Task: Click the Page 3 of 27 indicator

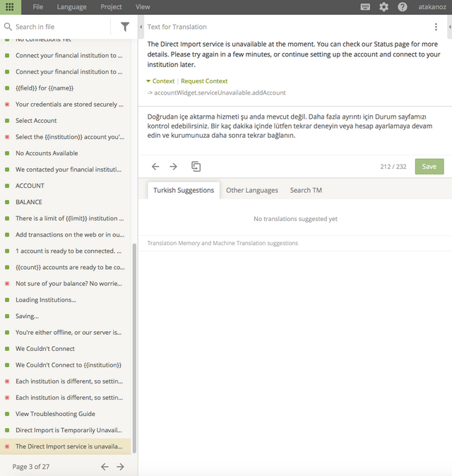Action: 30,467
